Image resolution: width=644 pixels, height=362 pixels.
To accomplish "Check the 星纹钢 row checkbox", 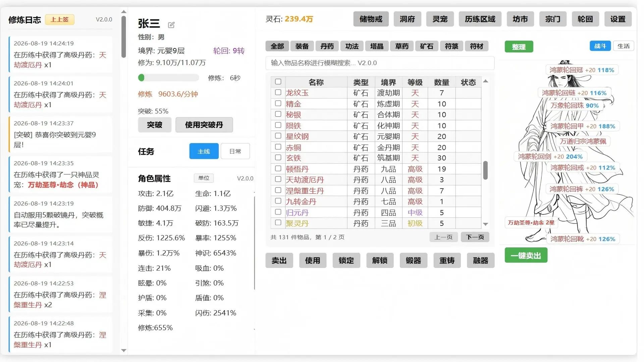I will (278, 136).
